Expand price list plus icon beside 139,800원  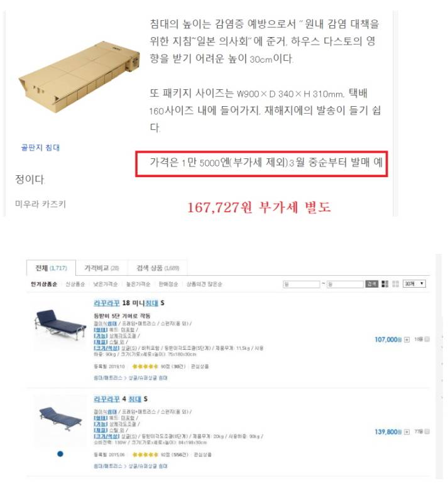click(x=407, y=432)
